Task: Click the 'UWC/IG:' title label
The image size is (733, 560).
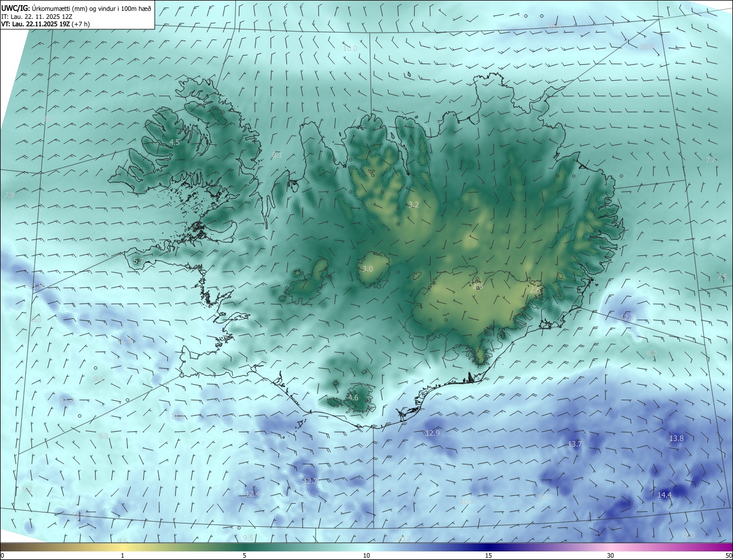Action: [x=15, y=9]
